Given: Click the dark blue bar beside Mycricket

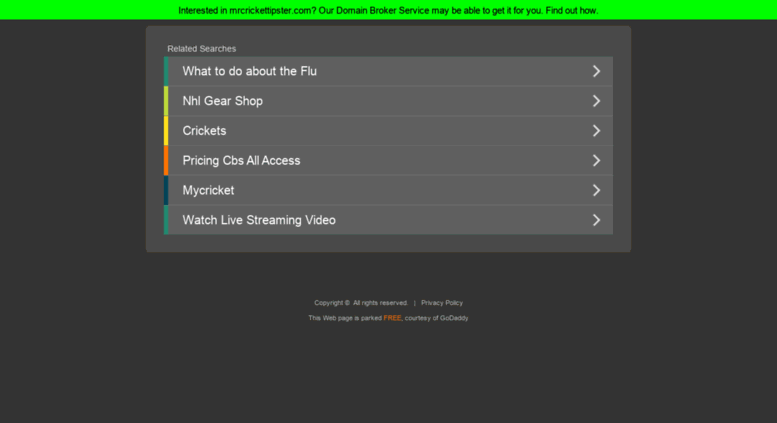Looking at the screenshot, I should pos(166,190).
